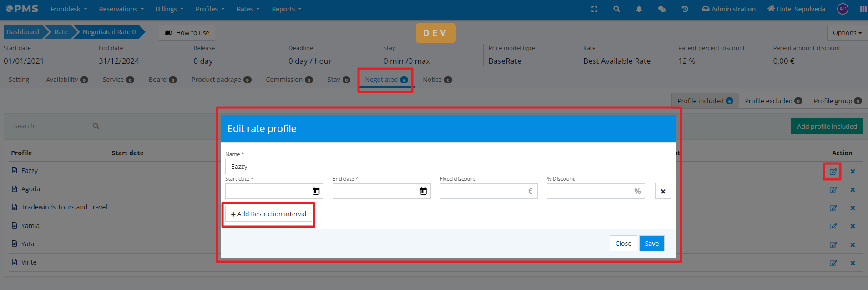Expand the Frontdesk dropdown menu
This screenshot has height=290, width=868.
[69, 9]
